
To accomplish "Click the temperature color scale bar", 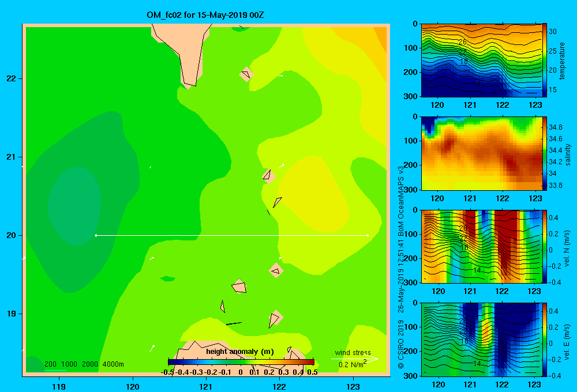I will point(545,60).
